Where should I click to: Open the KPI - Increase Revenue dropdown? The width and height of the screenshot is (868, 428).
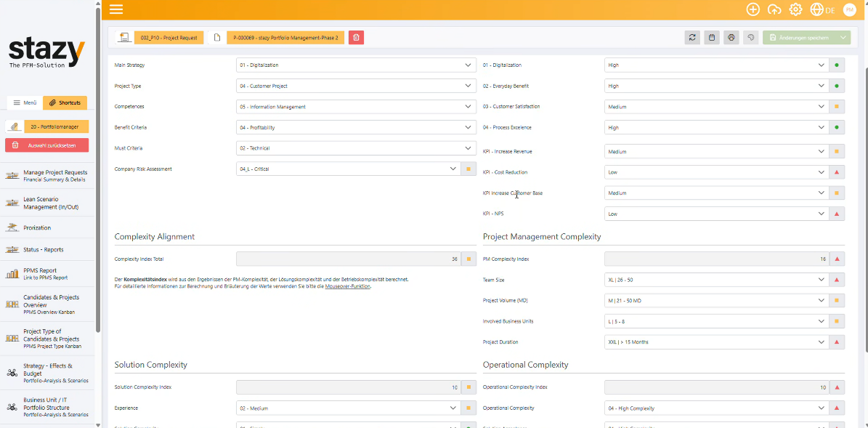pos(716,151)
